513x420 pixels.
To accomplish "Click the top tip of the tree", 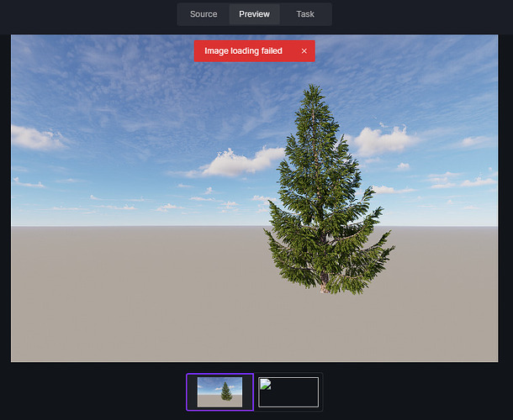I will tap(313, 87).
